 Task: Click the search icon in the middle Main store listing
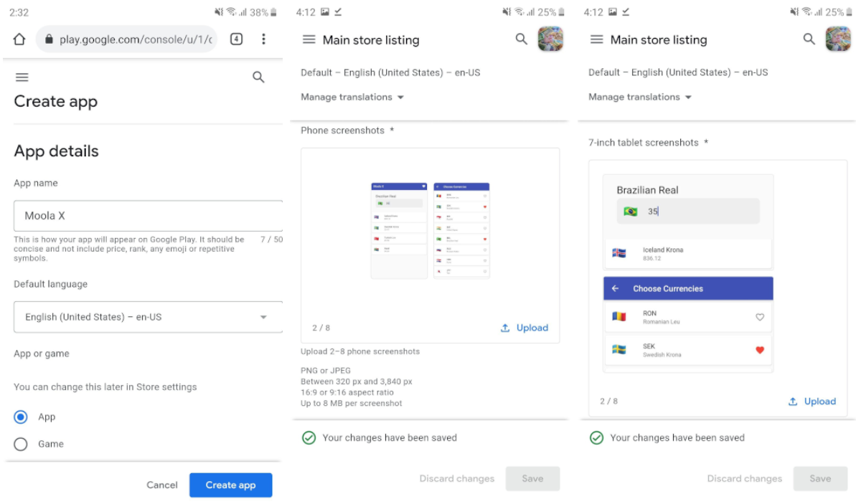click(x=522, y=39)
